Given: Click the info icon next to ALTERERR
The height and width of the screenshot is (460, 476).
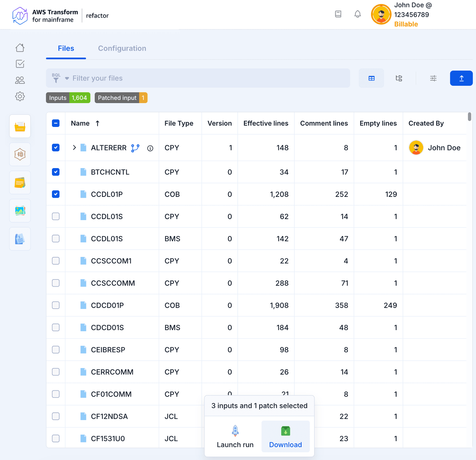Looking at the screenshot, I should click(150, 148).
